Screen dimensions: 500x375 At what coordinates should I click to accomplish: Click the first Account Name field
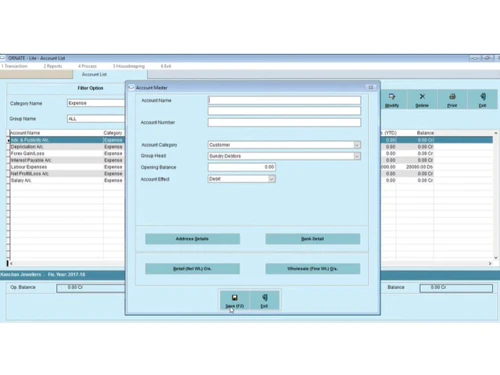click(x=284, y=100)
